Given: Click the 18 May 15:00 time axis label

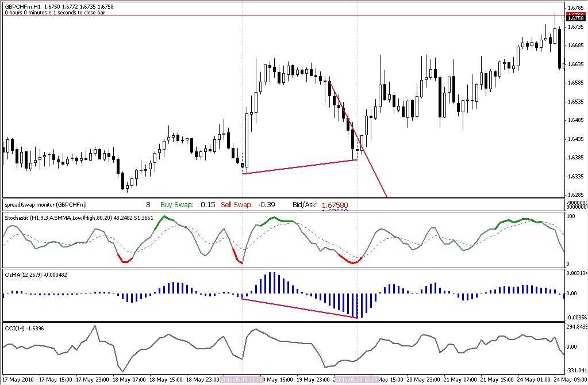Looking at the screenshot, I should click(166, 380).
